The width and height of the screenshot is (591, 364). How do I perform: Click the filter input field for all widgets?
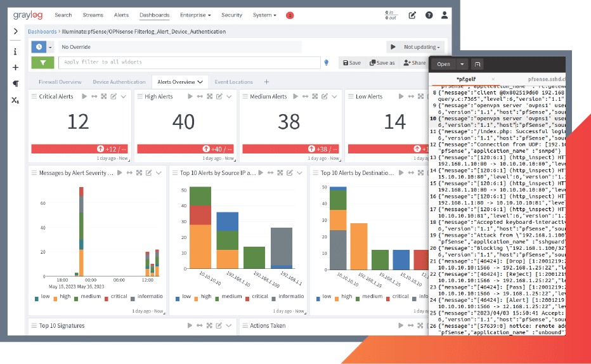pyautogui.click(x=189, y=62)
